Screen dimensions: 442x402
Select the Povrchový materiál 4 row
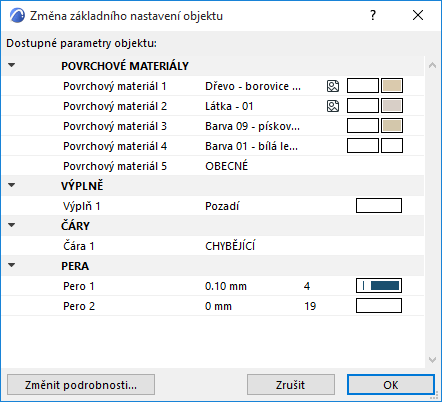pos(213,146)
